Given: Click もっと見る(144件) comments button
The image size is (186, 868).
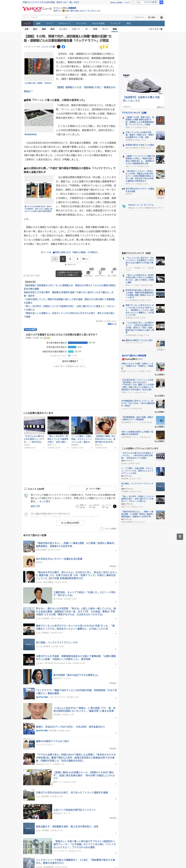Looking at the screenshot, I should [x=70, y=523].
